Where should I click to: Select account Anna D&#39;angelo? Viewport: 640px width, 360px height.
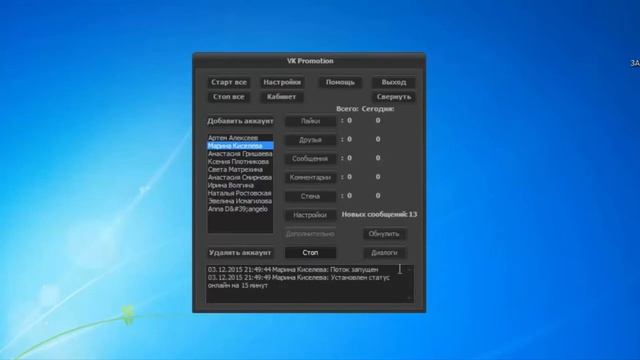pyautogui.click(x=240, y=209)
